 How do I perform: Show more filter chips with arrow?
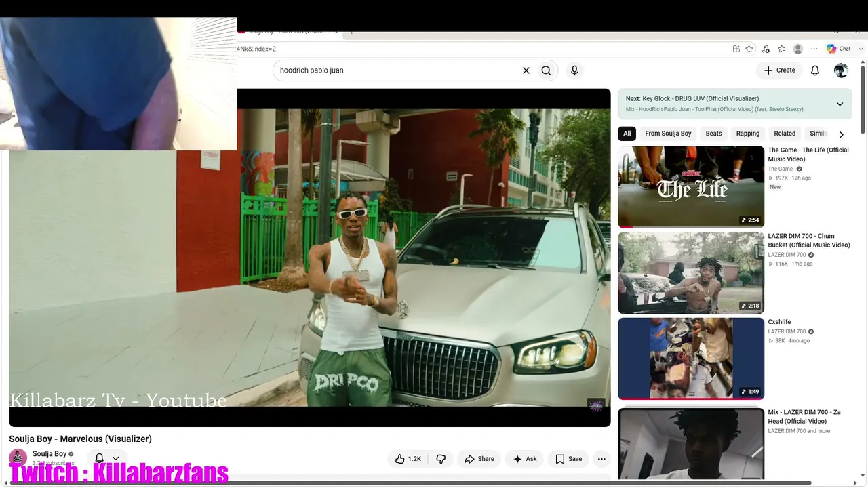[x=842, y=134]
